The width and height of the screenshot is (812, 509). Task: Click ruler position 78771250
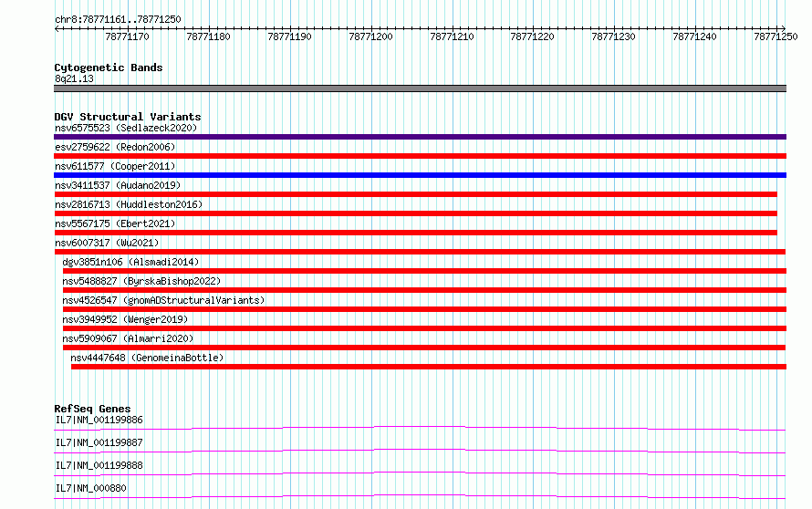776,36
